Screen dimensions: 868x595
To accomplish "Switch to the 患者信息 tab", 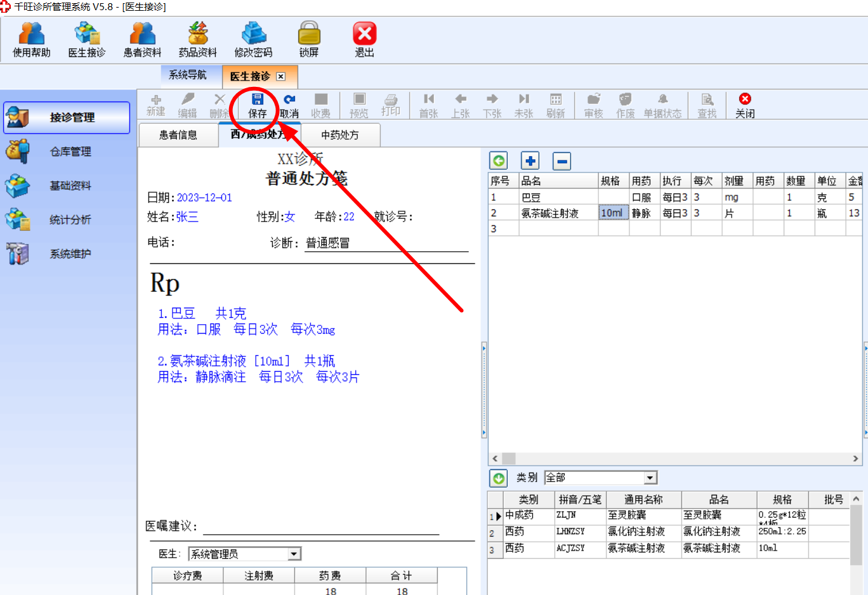I will tap(178, 135).
